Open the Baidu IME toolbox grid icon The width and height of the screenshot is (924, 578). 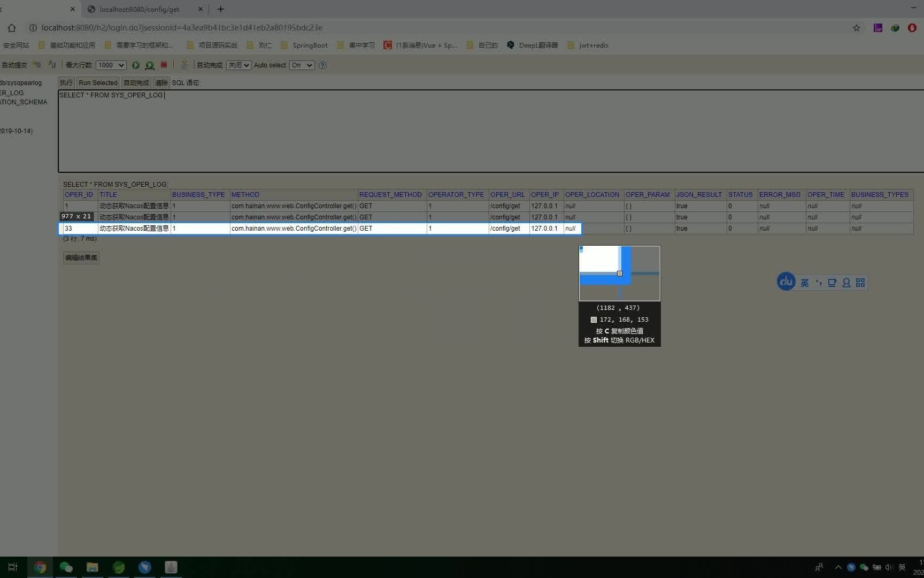coord(860,283)
